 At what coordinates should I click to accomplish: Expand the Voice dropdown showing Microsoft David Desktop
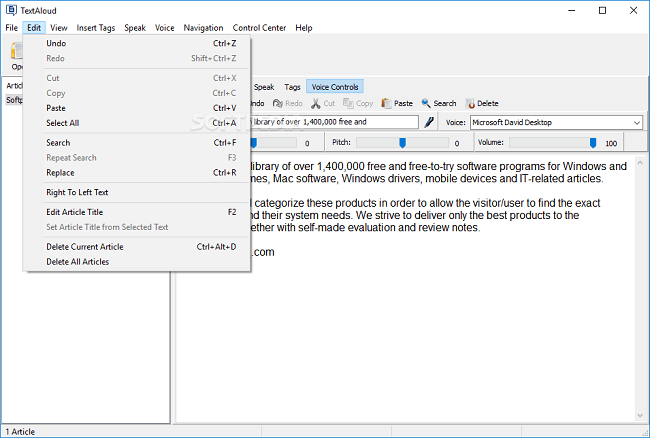tap(637, 123)
